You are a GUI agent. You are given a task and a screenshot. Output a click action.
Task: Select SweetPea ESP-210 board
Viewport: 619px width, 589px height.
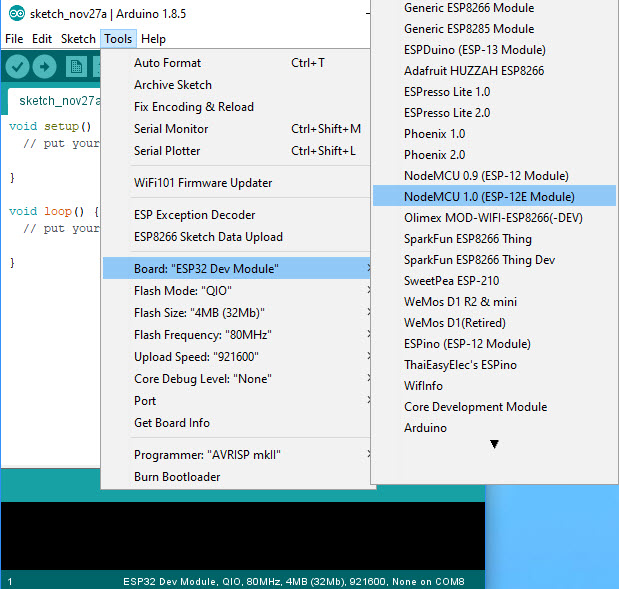[494, 281]
